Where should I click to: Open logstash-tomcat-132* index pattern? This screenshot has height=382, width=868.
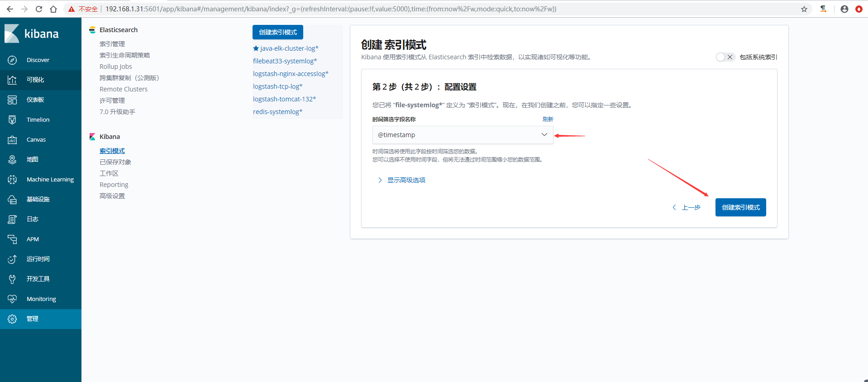pos(285,99)
